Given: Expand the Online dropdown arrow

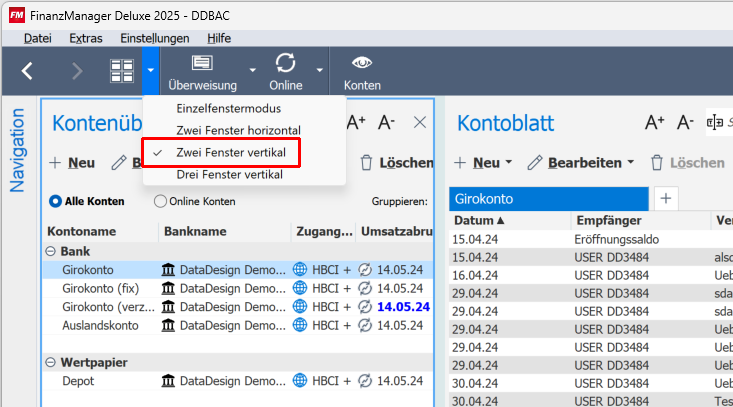Looking at the screenshot, I should pyautogui.click(x=319, y=71).
